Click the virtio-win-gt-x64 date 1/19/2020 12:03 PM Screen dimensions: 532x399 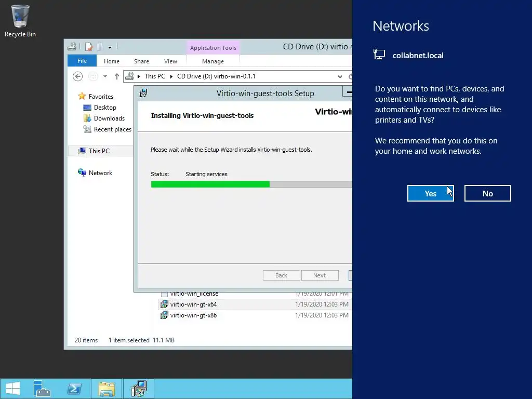(x=322, y=304)
